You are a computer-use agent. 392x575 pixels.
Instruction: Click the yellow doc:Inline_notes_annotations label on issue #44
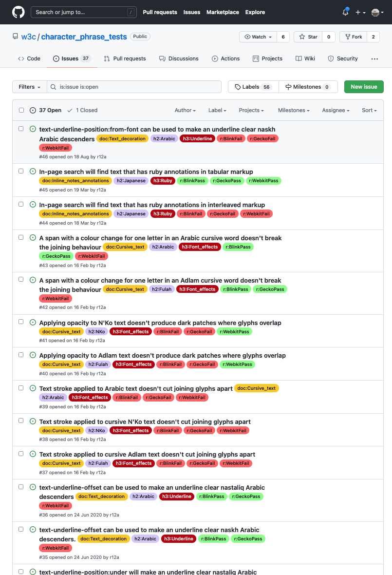[x=75, y=214]
